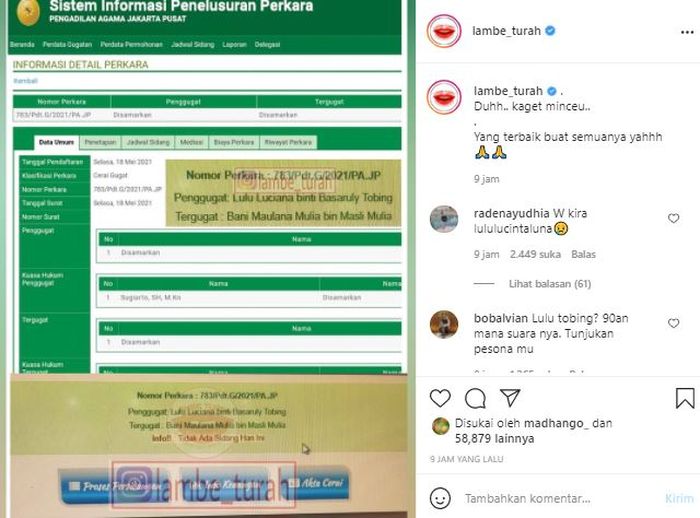700x518 pixels.
Task: Reply via Balas on radenayudhia's comment
Action: coord(583,255)
